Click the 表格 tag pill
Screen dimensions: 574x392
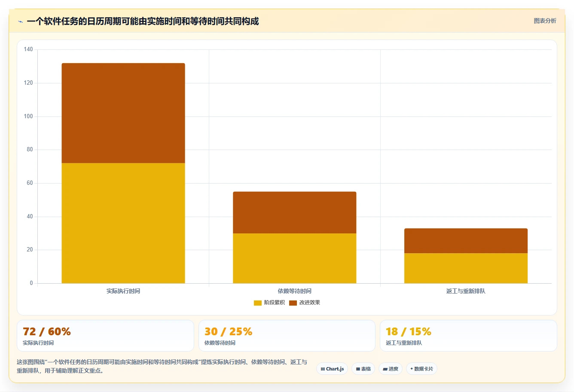363,369
